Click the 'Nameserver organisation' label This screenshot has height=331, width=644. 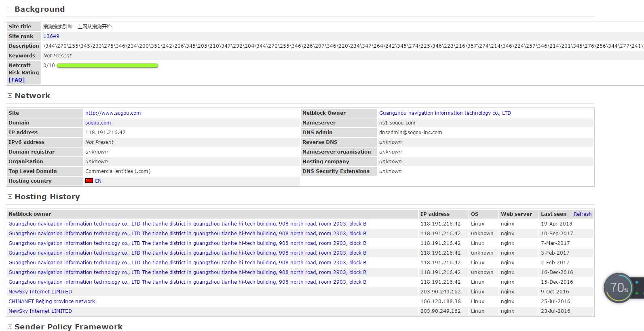click(337, 152)
